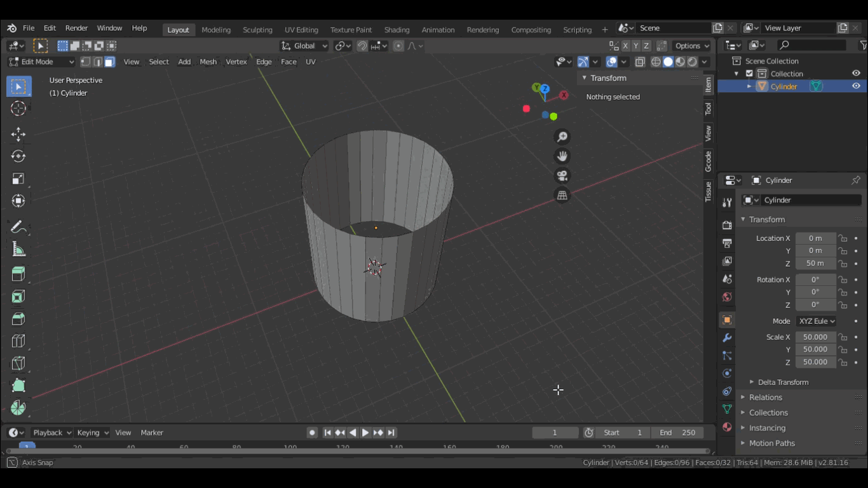Select the Move tool in toolbar
868x488 pixels.
click(x=18, y=134)
